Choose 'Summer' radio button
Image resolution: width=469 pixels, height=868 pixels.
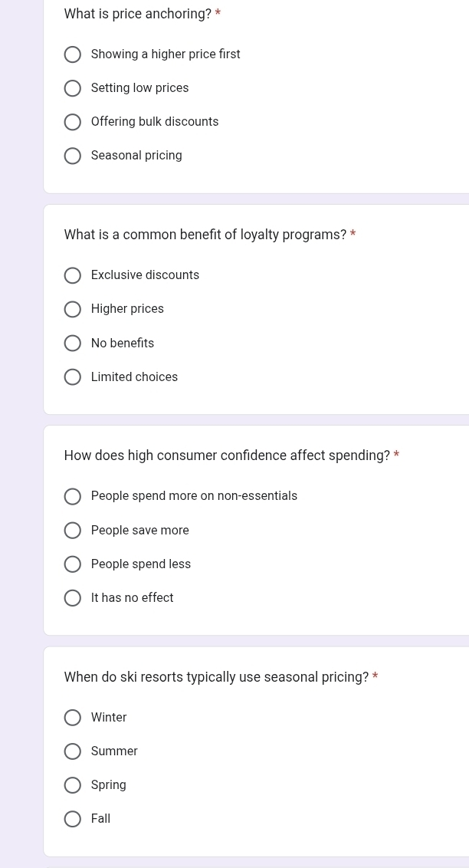(x=73, y=751)
